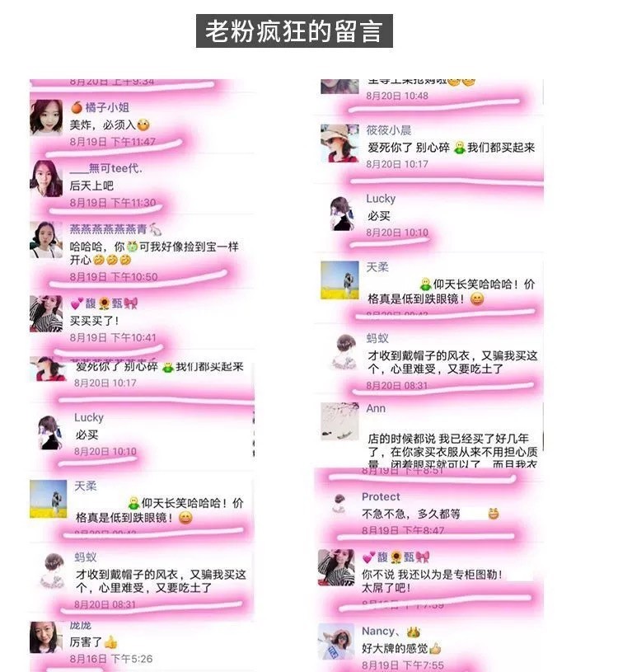Screen dimensions: 618x672
Task: Tap the orange emoji beside 橘子小姐
Action: point(77,107)
